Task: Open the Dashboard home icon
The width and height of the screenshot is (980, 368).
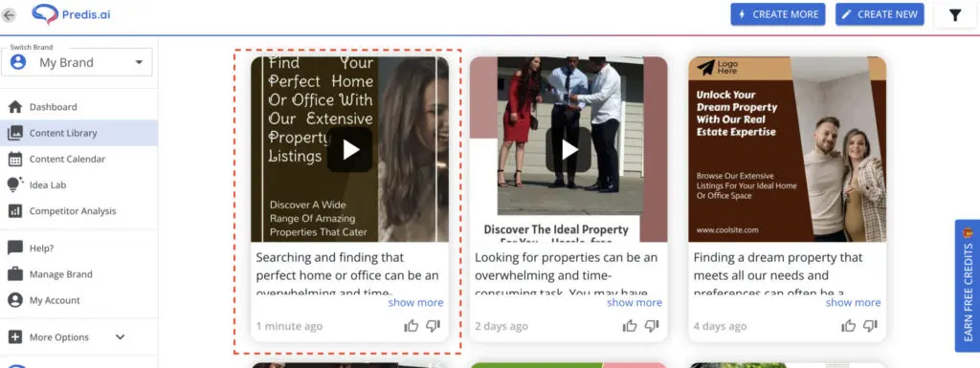Action: [x=15, y=107]
